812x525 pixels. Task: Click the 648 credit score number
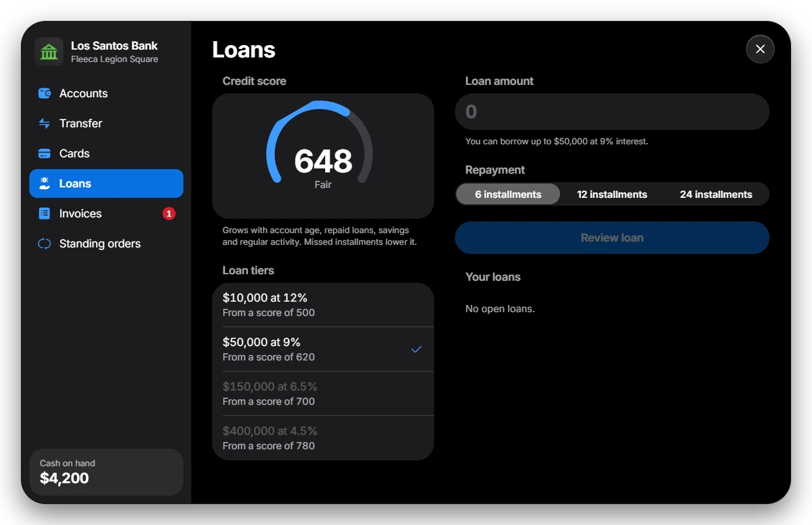323,161
